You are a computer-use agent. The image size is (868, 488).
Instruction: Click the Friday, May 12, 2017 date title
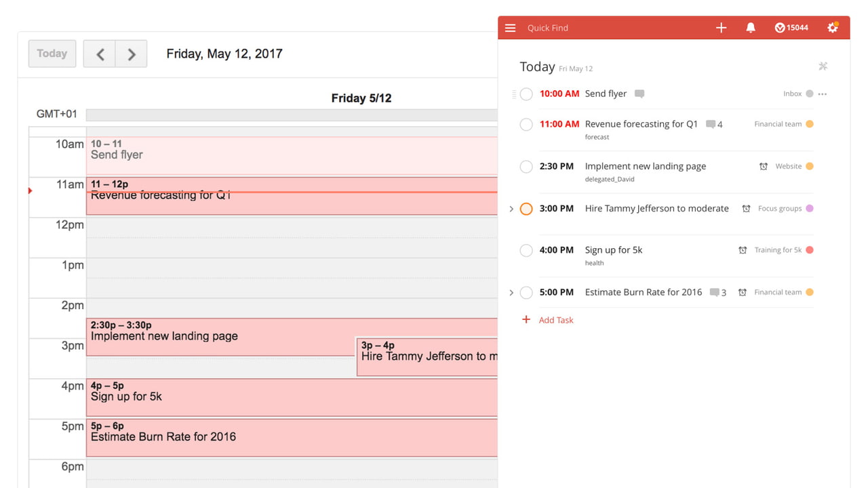(x=224, y=54)
